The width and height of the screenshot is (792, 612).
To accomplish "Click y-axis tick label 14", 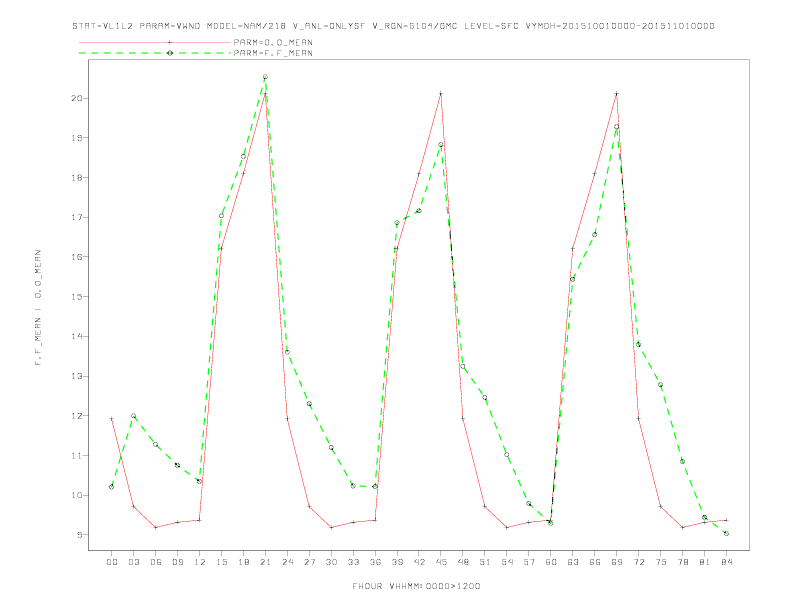I will point(77,336).
